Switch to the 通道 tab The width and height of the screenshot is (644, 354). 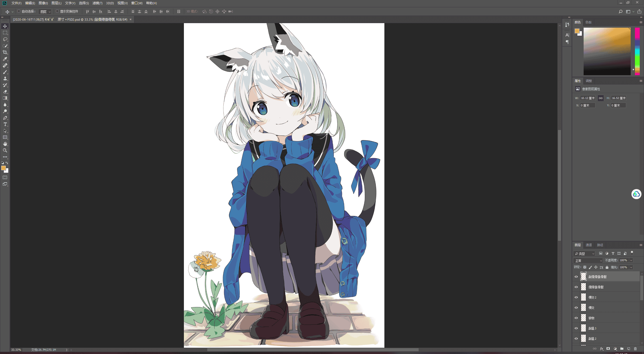[x=589, y=245]
